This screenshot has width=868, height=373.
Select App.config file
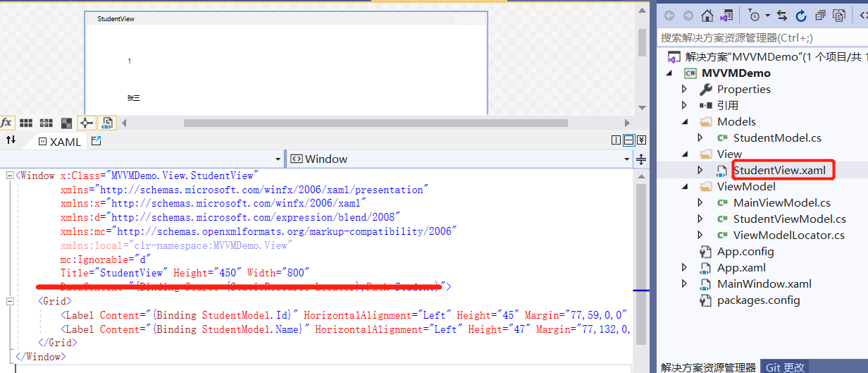point(745,251)
